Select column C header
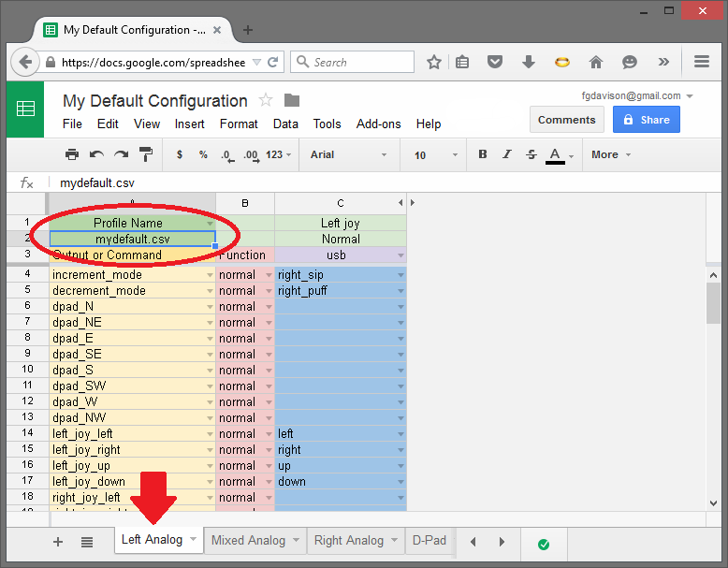The image size is (728, 568). point(341,203)
